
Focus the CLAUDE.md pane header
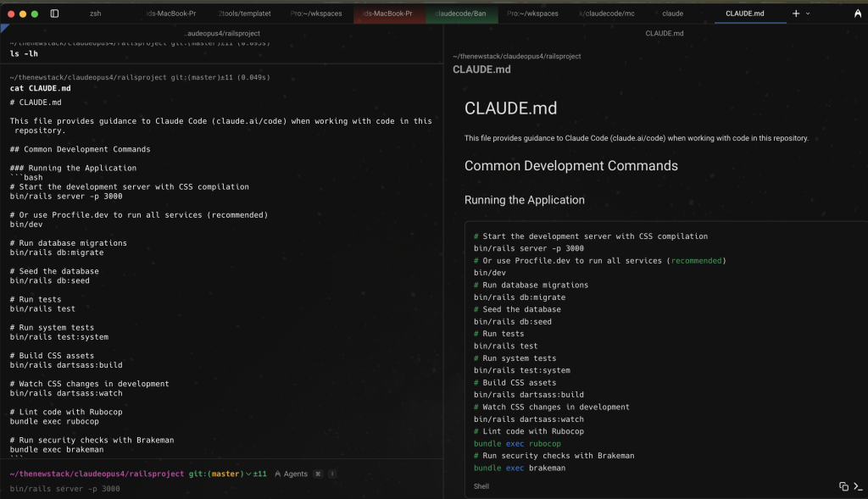[x=665, y=33]
